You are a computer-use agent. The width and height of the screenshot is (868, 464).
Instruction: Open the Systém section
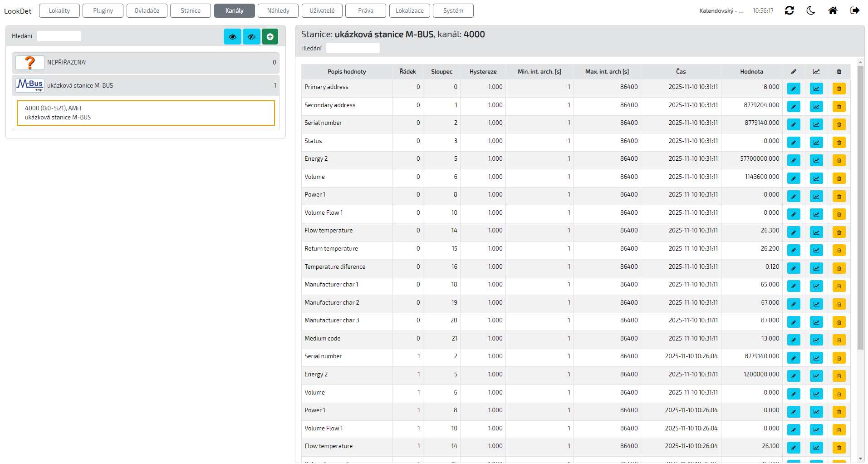[x=453, y=10]
